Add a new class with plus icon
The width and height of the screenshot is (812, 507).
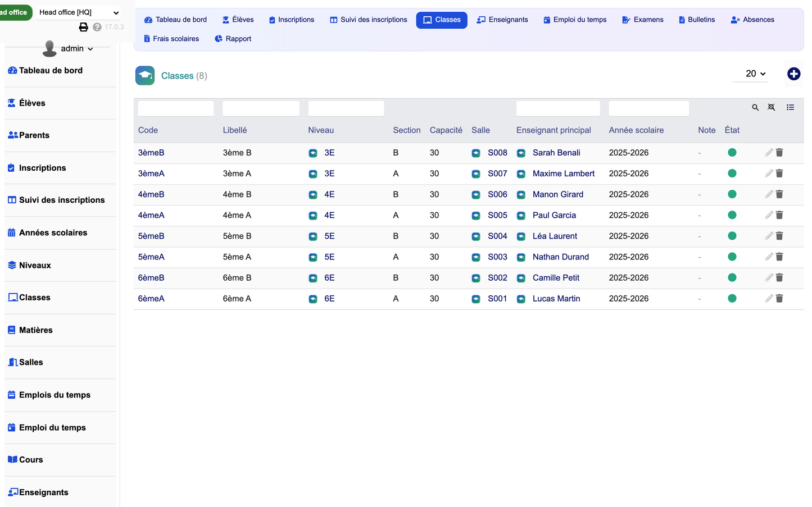point(793,74)
